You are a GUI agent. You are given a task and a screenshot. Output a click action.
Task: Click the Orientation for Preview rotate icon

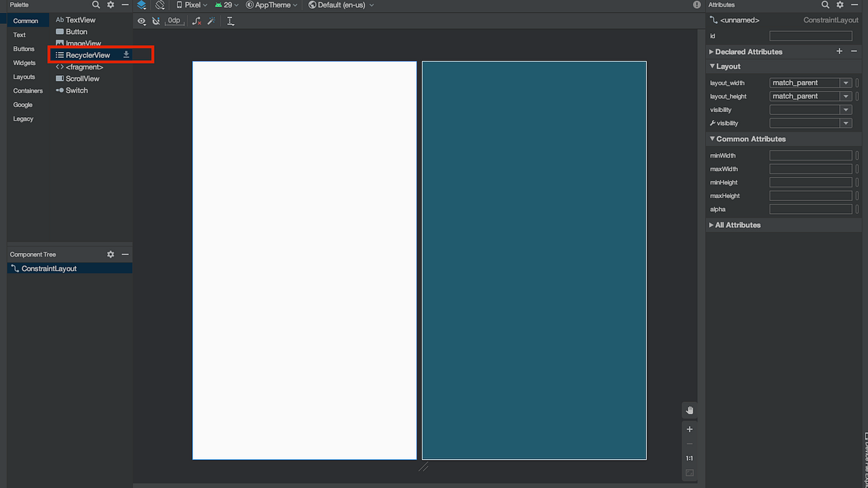[x=161, y=5]
